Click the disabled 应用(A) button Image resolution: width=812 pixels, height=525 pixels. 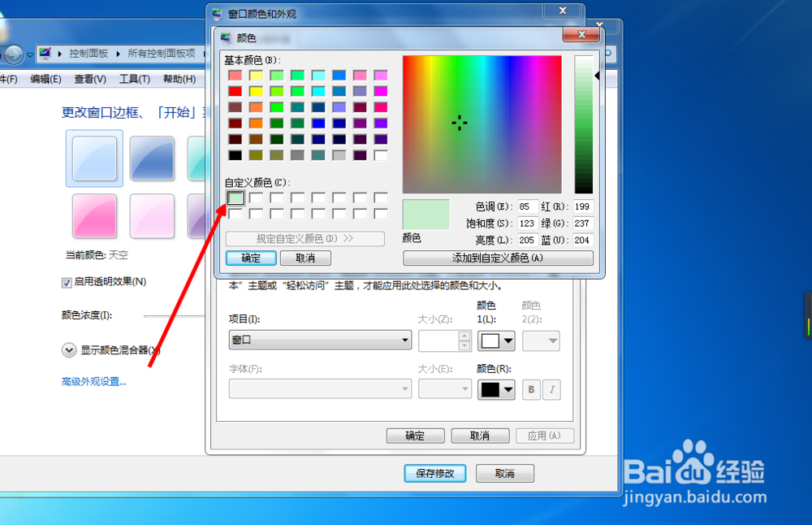click(545, 436)
